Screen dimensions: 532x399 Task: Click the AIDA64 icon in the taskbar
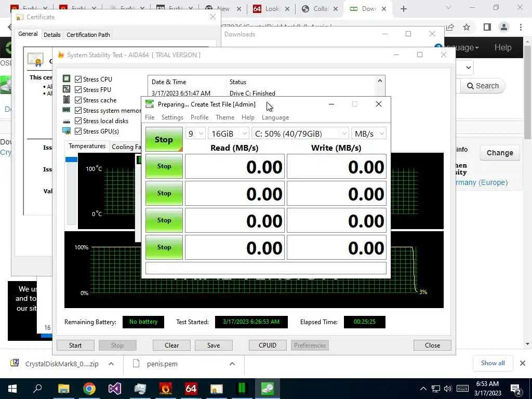tap(191, 389)
